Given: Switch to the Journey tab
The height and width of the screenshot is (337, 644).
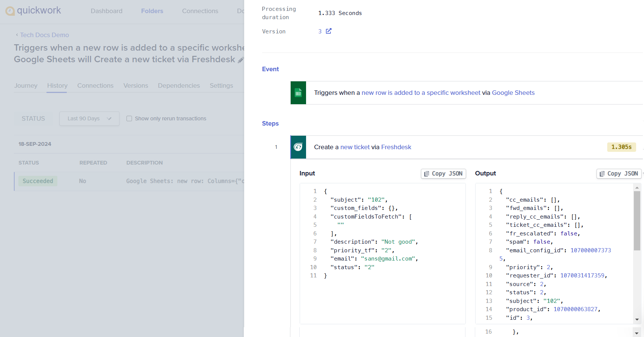Looking at the screenshot, I should coord(26,85).
